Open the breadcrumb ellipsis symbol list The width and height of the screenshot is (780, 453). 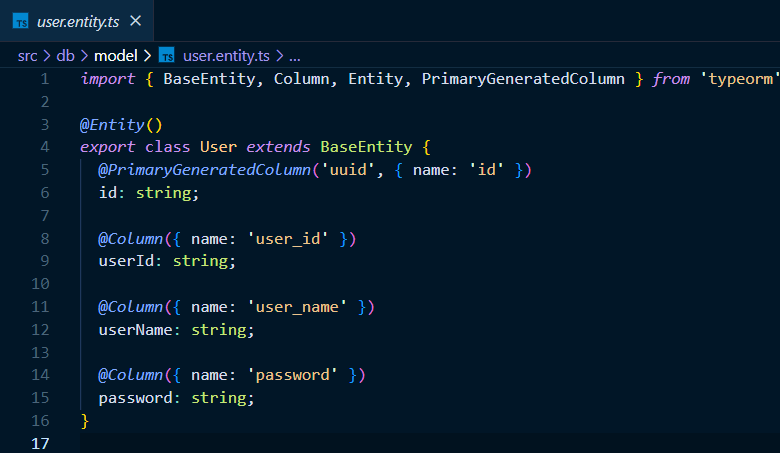pyautogui.click(x=294, y=57)
